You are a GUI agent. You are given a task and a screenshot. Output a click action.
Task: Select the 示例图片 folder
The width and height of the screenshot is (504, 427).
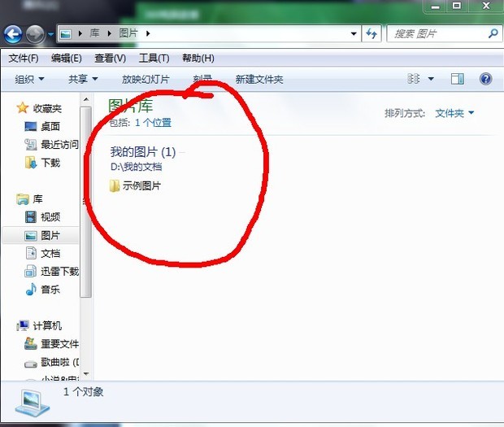tap(135, 186)
